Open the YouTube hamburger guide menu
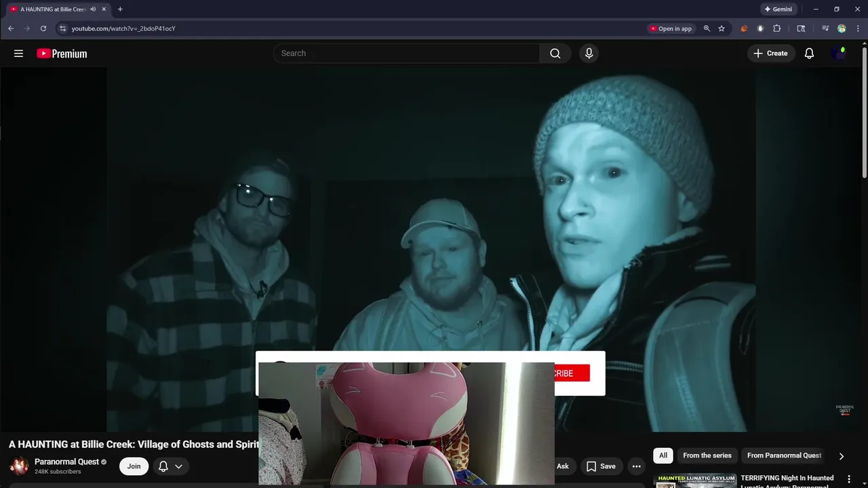The height and width of the screenshot is (488, 868). (x=18, y=54)
